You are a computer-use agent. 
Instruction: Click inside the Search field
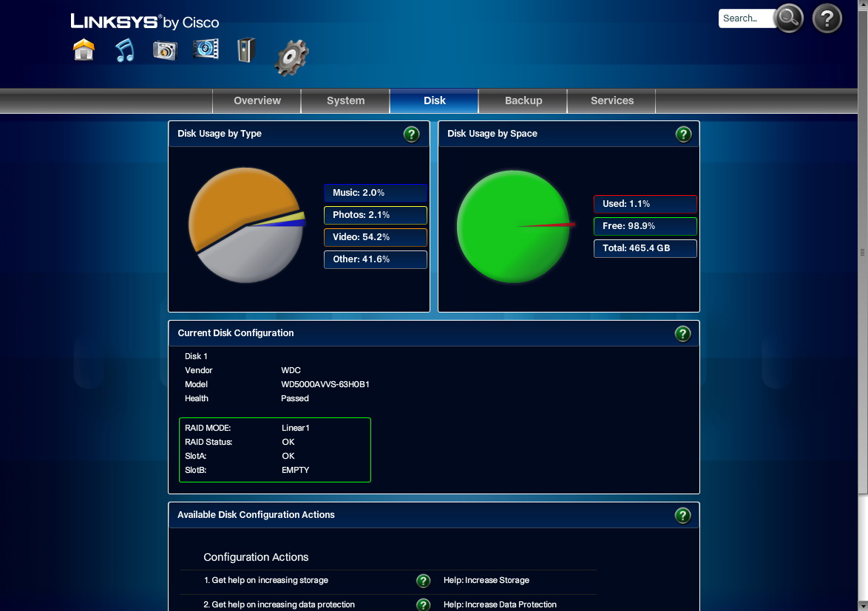[x=746, y=18]
